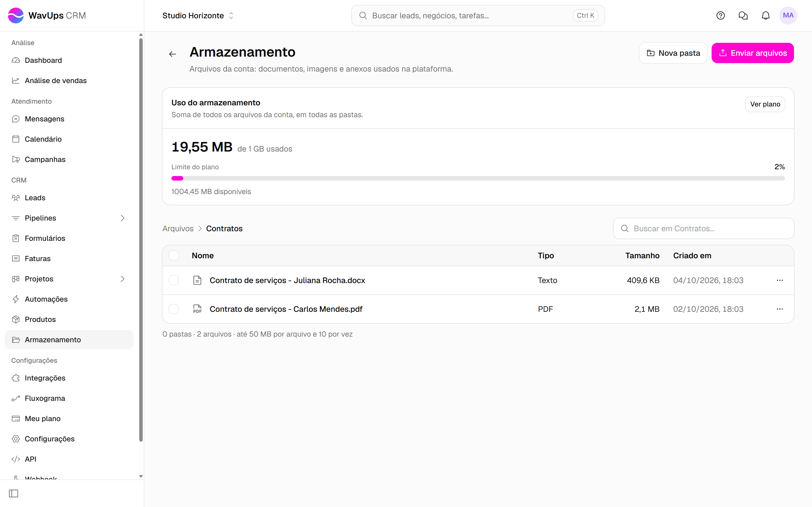Viewport: 812px width, 507px height.
Task: Open the help question-mark icon
Action: 720,15
